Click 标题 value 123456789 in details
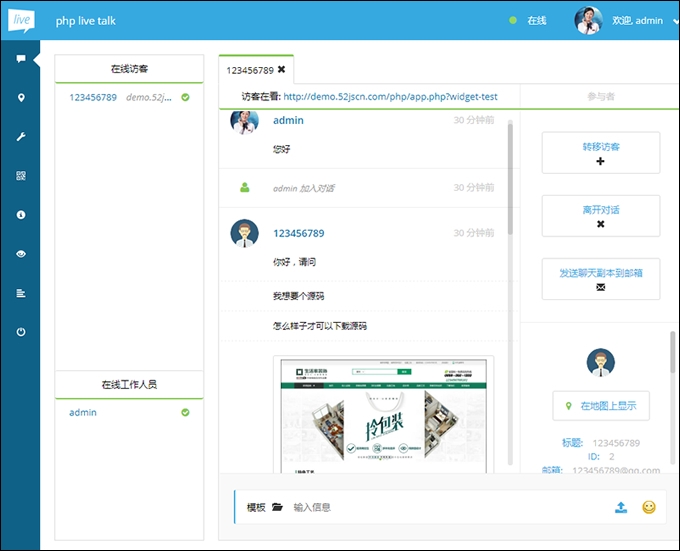The width and height of the screenshot is (680, 551). coord(616,443)
